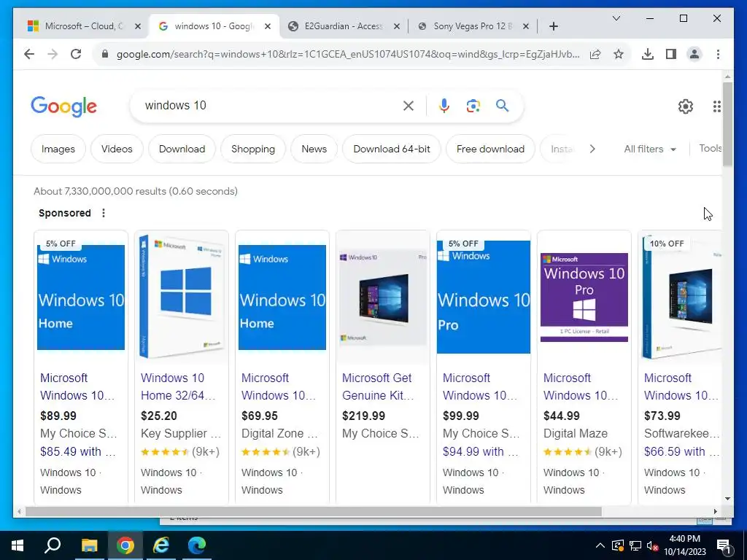Click the browser forward arrow
This screenshot has width=747, height=560.
pos(53,54)
